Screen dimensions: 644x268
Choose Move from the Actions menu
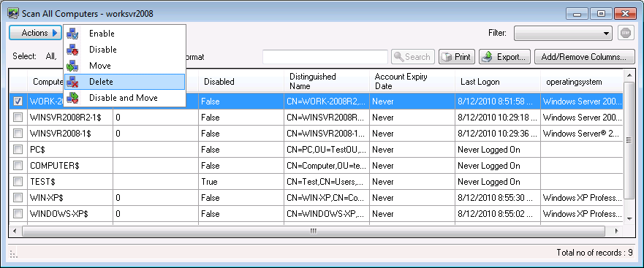click(124, 66)
